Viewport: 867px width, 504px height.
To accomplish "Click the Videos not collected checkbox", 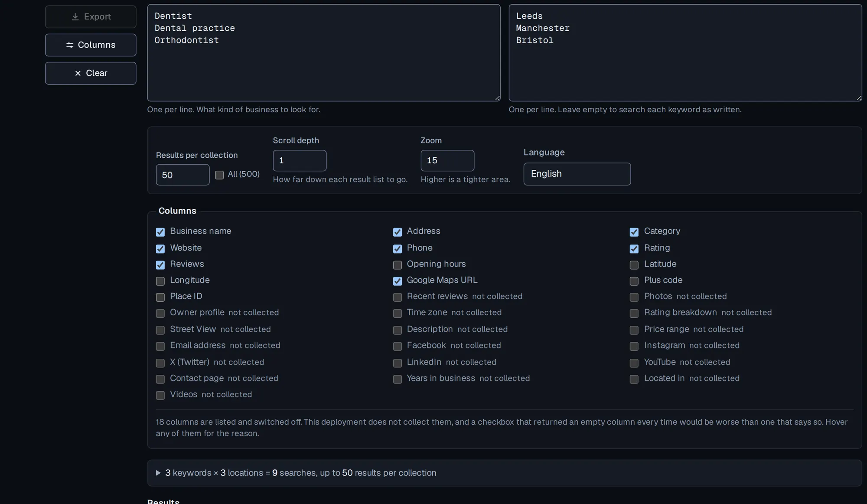I will tap(160, 395).
